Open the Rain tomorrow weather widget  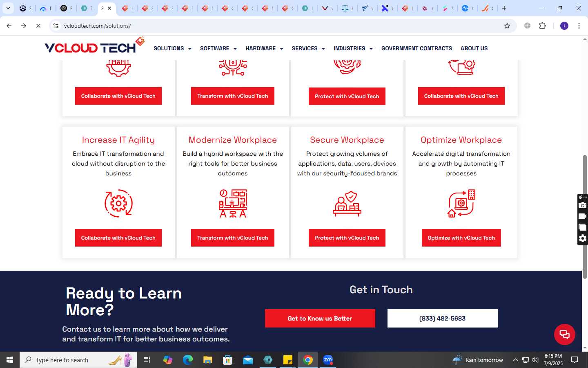tap(478, 360)
